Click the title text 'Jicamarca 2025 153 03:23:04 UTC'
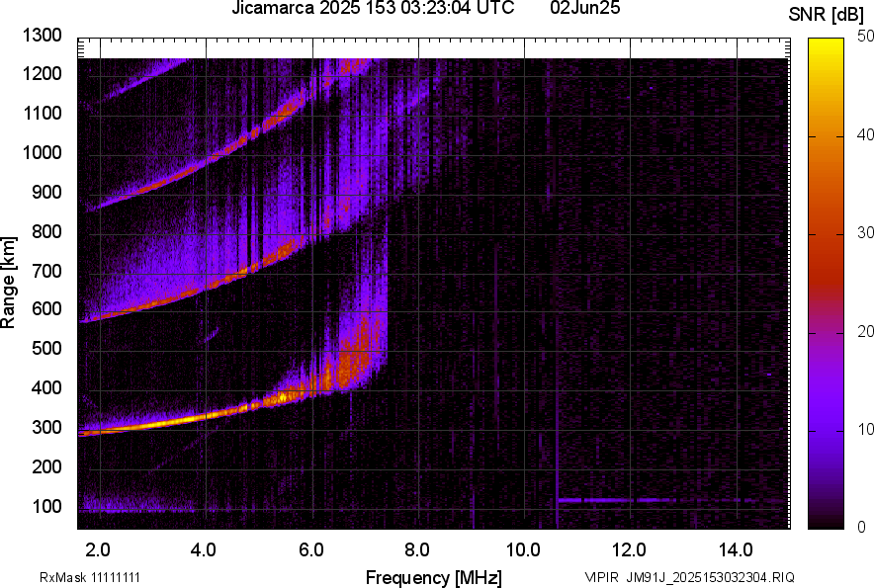This screenshot has height=588, width=874. pos(373,8)
